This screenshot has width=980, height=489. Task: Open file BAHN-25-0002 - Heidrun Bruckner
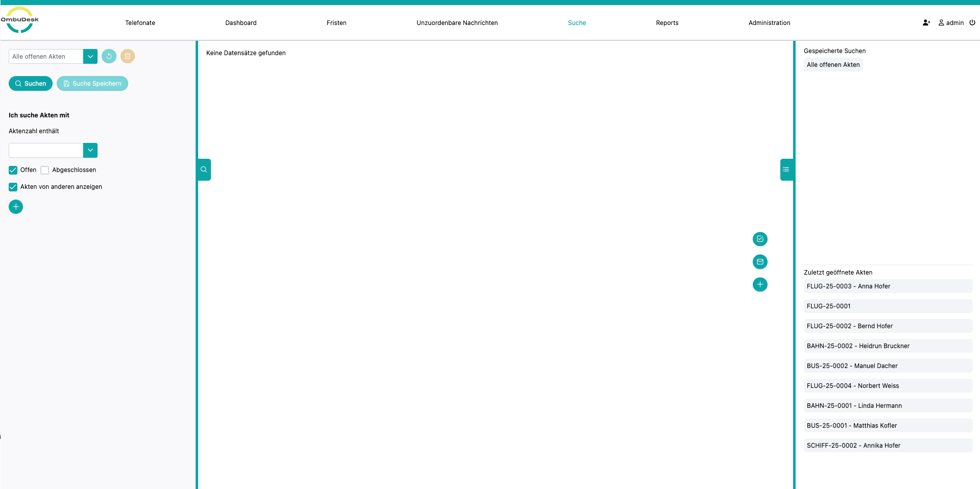888,346
